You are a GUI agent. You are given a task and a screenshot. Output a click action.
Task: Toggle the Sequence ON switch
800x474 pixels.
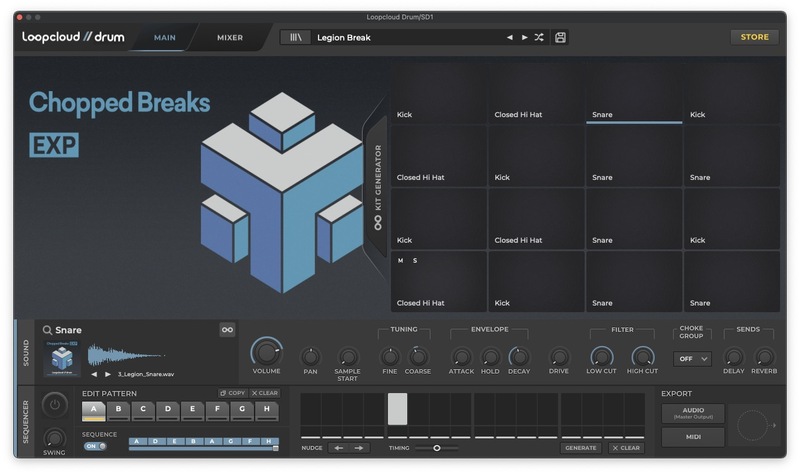click(x=95, y=446)
